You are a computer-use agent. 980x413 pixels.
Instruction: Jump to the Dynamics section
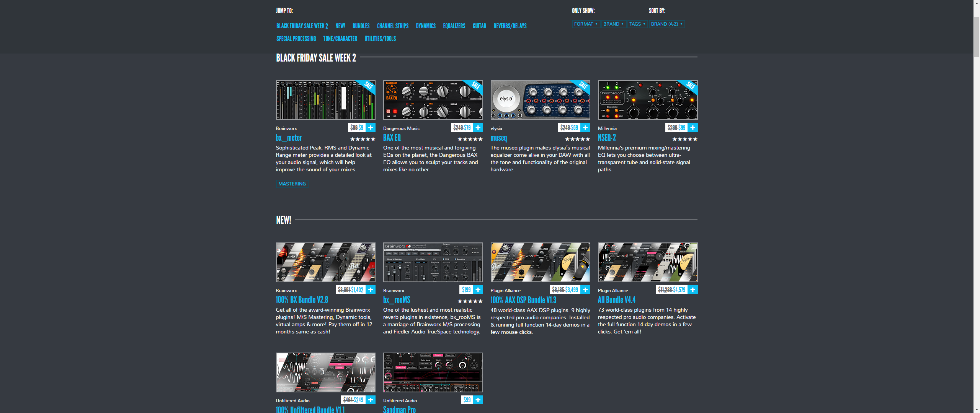pyautogui.click(x=426, y=26)
